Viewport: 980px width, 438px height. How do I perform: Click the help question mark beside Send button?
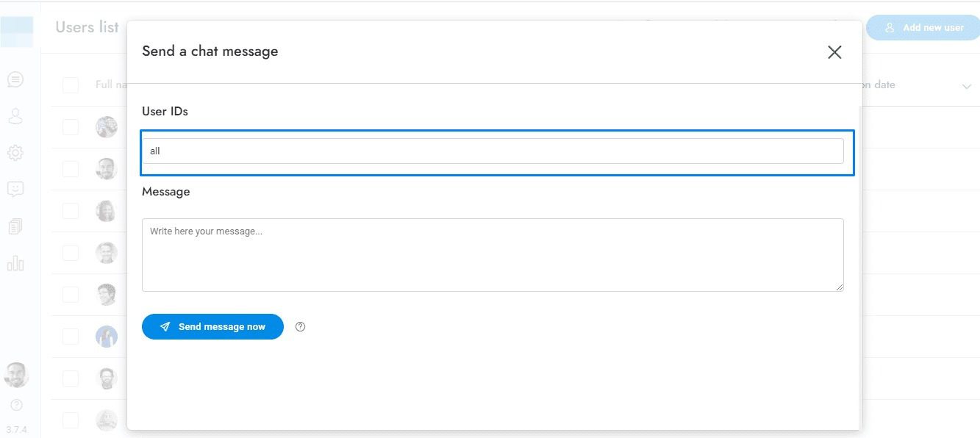tap(300, 327)
